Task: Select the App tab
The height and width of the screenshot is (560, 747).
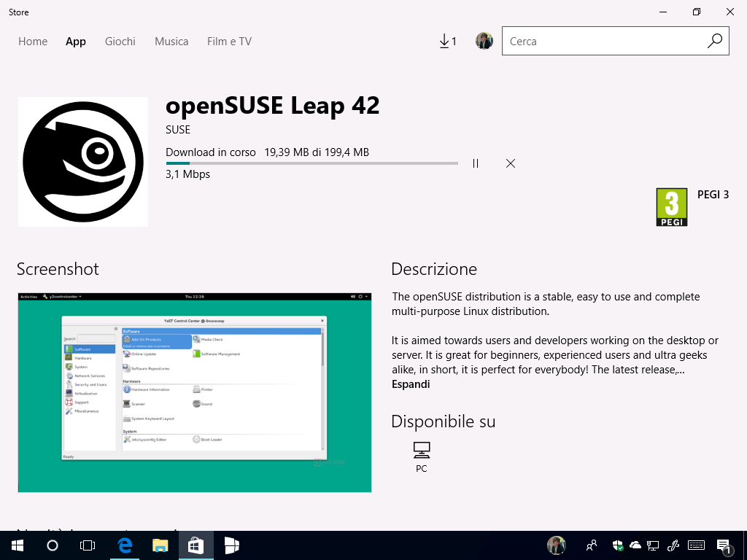Action: tap(76, 42)
